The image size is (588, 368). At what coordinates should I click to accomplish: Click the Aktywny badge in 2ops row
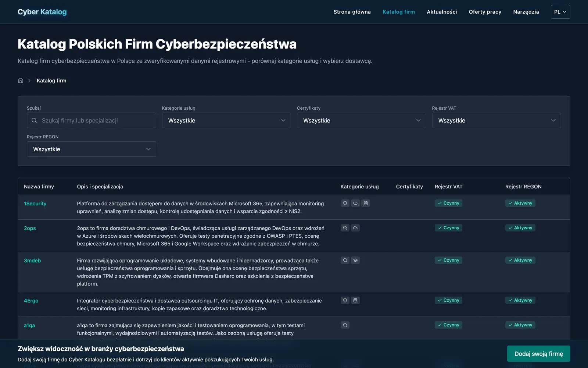point(520,228)
